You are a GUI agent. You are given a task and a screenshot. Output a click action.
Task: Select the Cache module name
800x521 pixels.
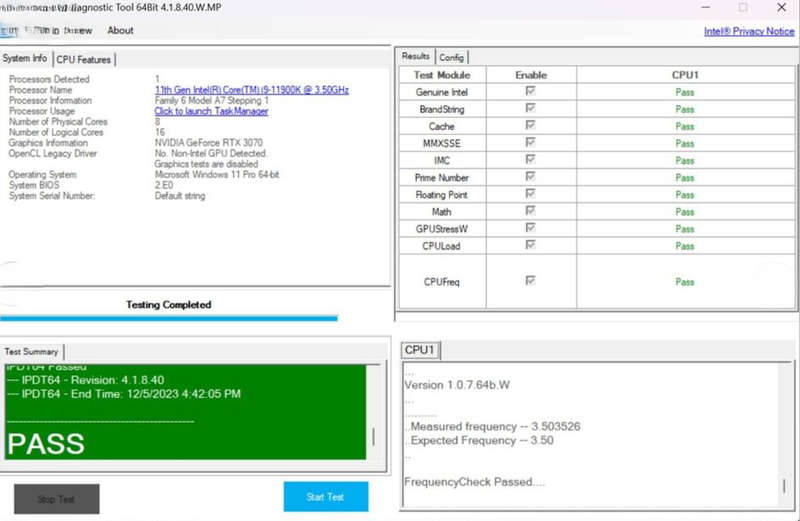(442, 127)
